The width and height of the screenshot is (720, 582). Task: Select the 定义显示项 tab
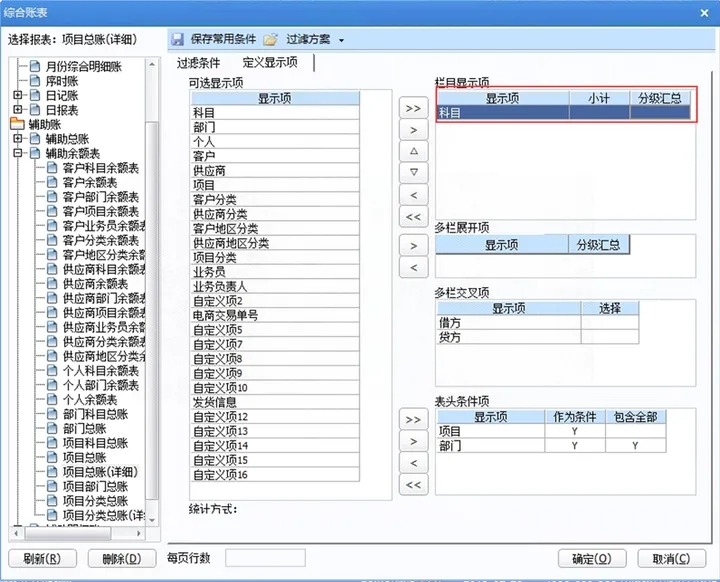(x=270, y=62)
